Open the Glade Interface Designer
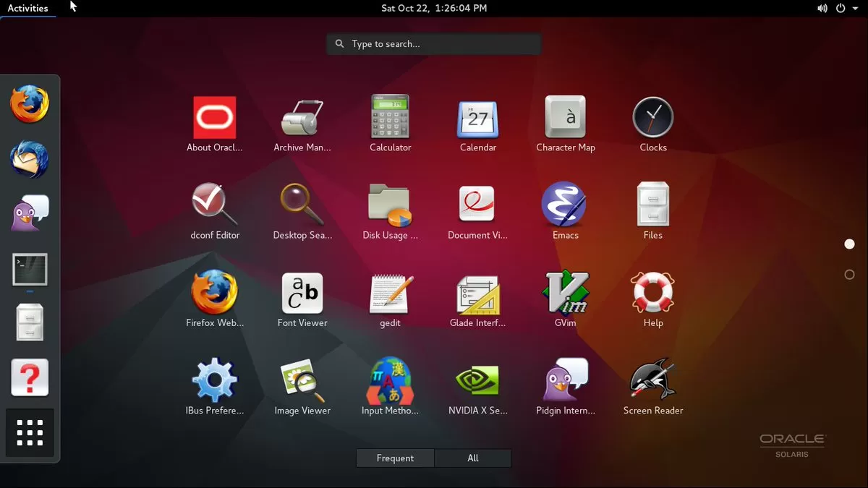The height and width of the screenshot is (488, 868). 477,293
